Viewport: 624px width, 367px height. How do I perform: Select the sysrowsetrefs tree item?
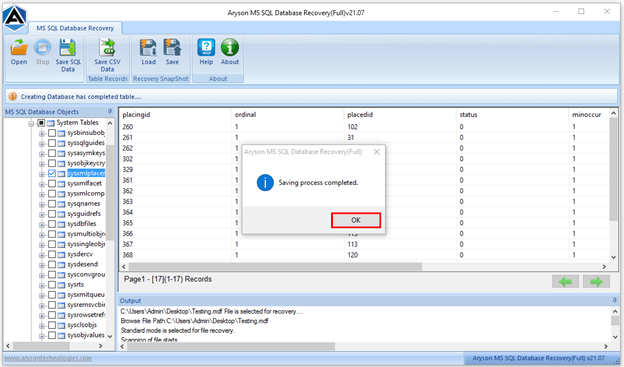pyautogui.click(x=86, y=315)
